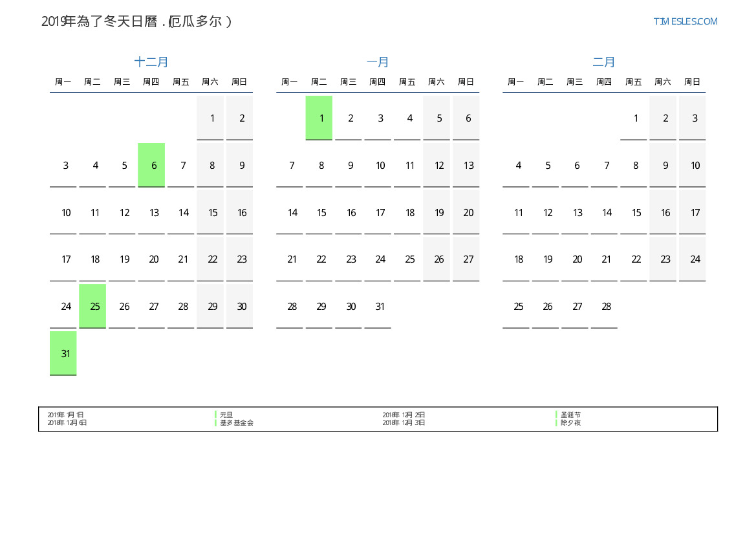Image resolution: width=756 pixels, height=535 pixels.
Task: Click the 除夕夜 holiday legend entry
Action: [570, 423]
